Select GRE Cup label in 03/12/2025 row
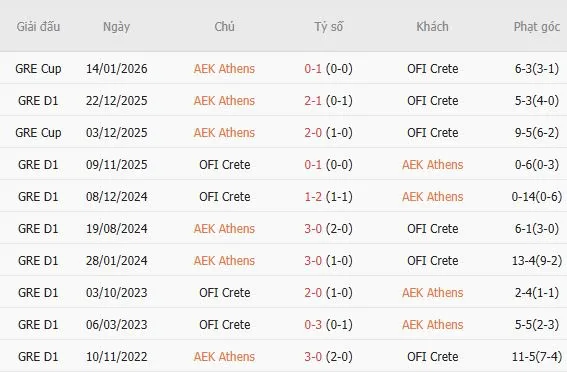The width and height of the screenshot is (567, 372). click(x=38, y=133)
